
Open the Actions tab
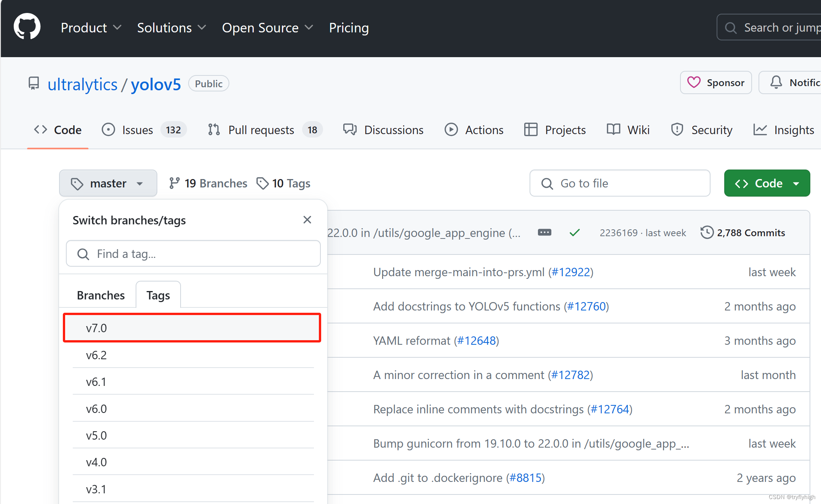(x=474, y=130)
